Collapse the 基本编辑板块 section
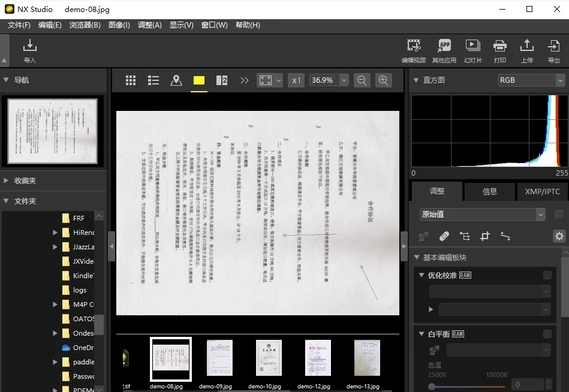 tap(417, 257)
